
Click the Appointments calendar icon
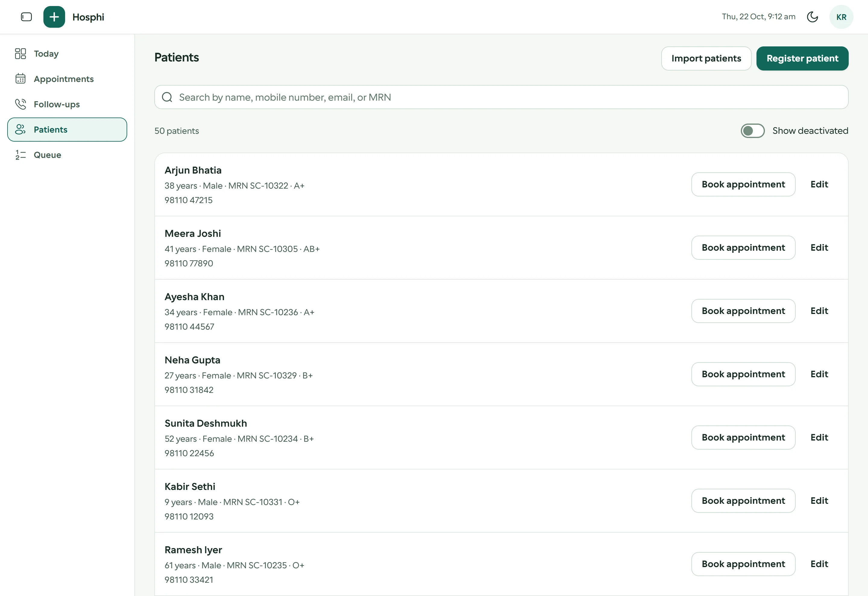(x=20, y=79)
